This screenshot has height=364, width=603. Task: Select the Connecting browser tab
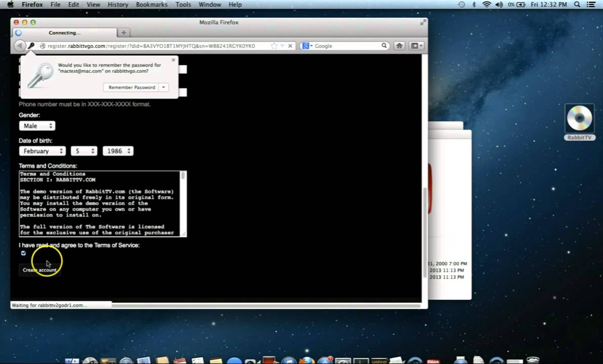click(x=64, y=32)
